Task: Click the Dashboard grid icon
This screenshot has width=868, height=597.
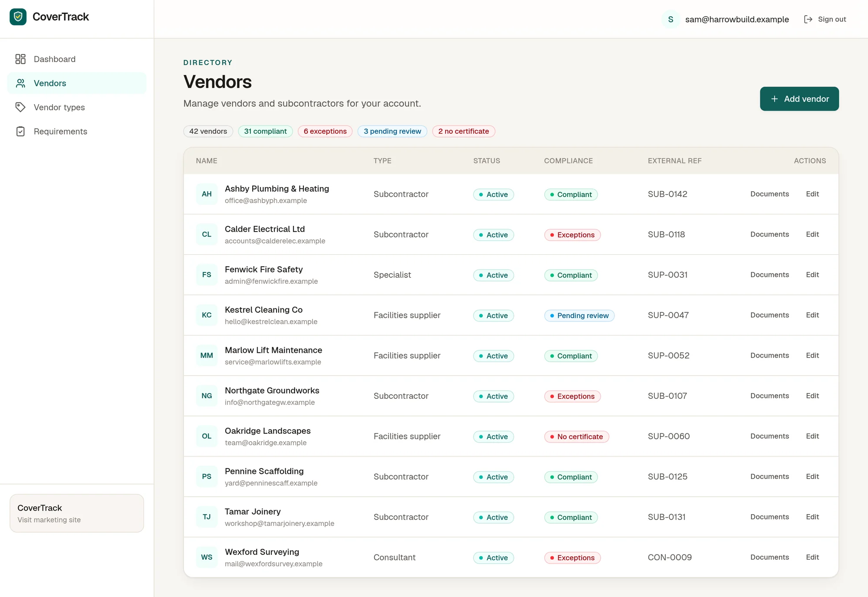Action: tap(20, 59)
